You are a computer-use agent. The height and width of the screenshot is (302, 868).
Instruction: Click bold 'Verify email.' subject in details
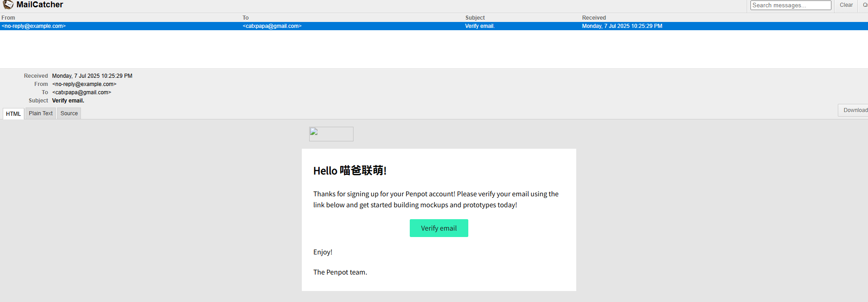pyautogui.click(x=68, y=101)
